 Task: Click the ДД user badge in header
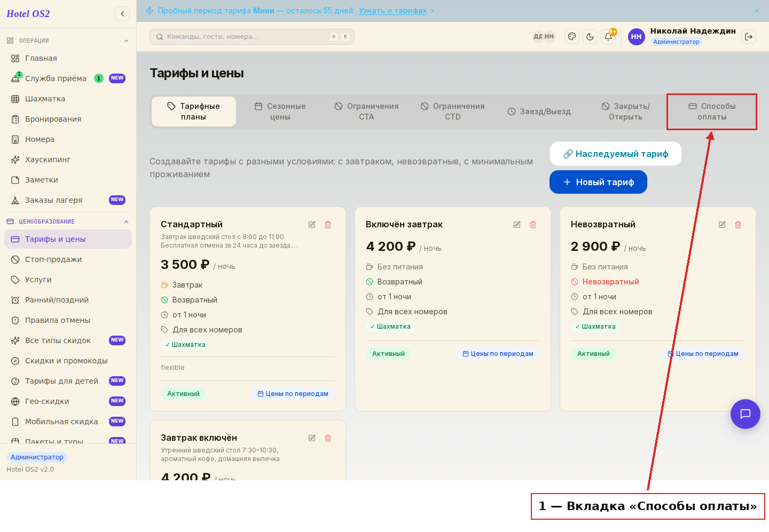(x=538, y=36)
